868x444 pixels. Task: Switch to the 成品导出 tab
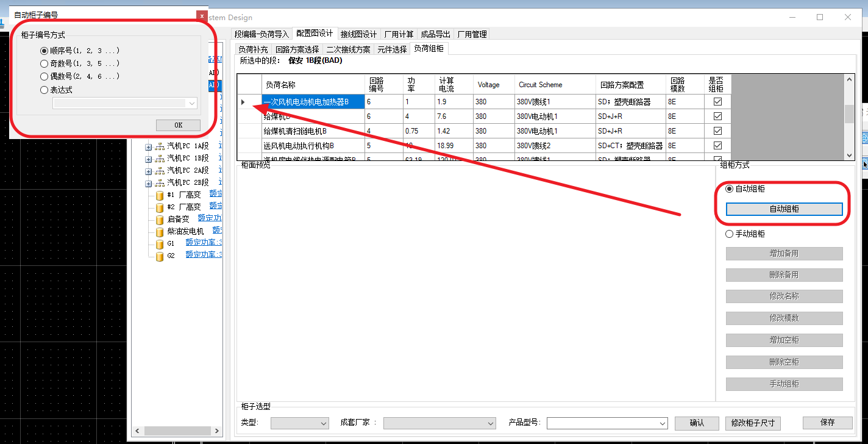point(436,34)
